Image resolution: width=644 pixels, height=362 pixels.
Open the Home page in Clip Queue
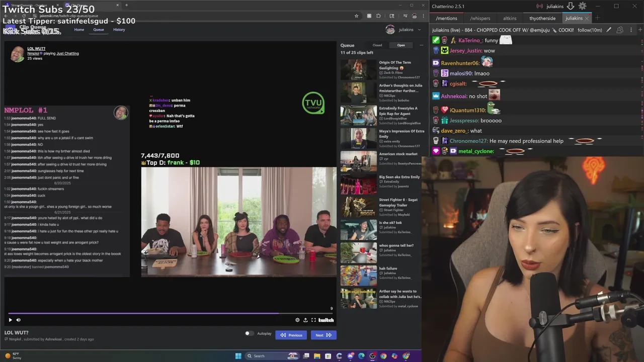pyautogui.click(x=79, y=30)
